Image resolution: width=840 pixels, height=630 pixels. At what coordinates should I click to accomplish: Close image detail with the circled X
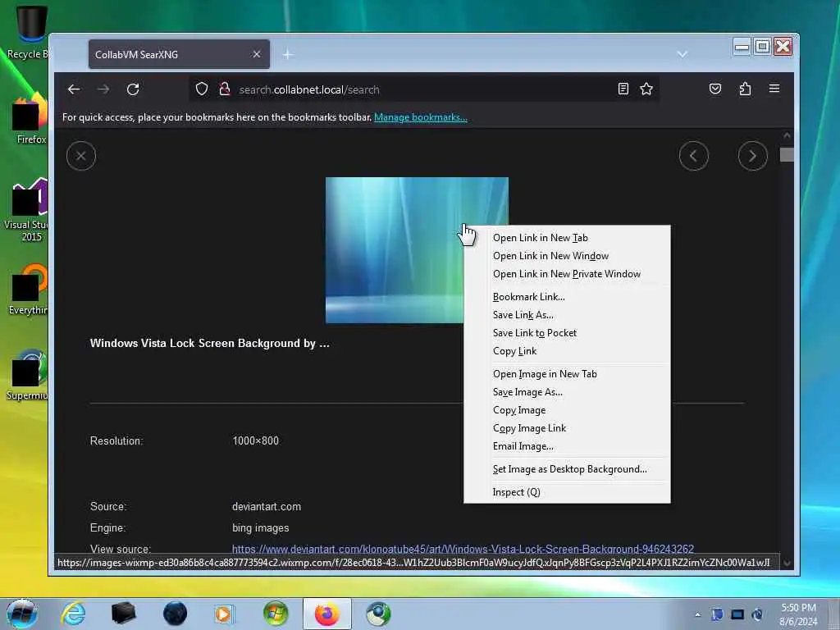point(81,156)
